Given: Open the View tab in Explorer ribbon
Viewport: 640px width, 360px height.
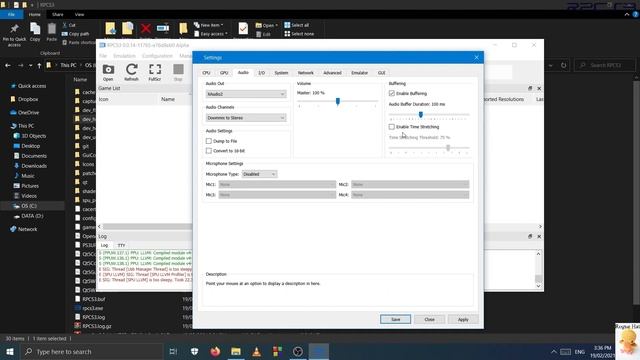Looking at the screenshot, I should [x=79, y=14].
